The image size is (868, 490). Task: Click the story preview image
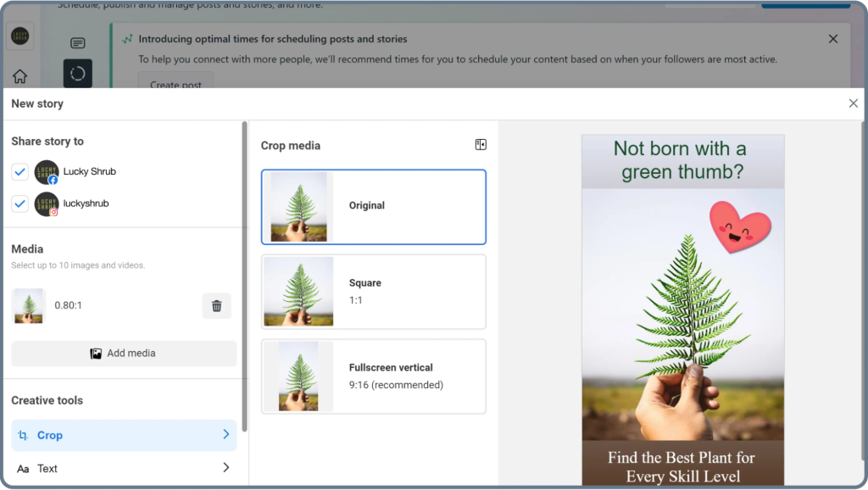682,310
